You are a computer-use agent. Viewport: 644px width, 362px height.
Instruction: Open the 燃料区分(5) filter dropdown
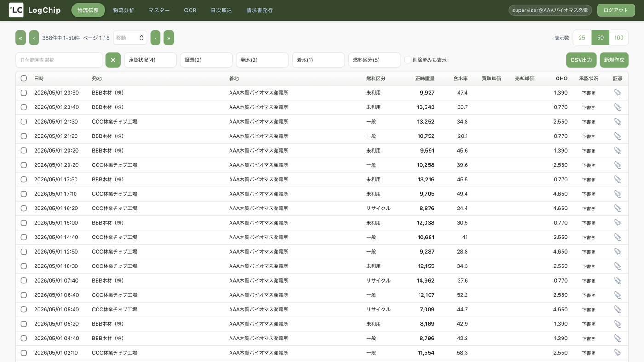pos(374,60)
